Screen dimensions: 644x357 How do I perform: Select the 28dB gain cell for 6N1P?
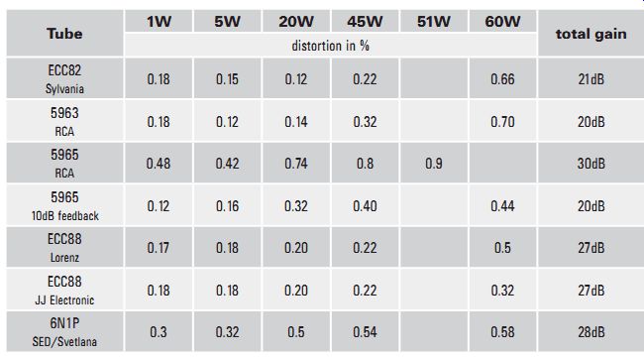coord(591,332)
